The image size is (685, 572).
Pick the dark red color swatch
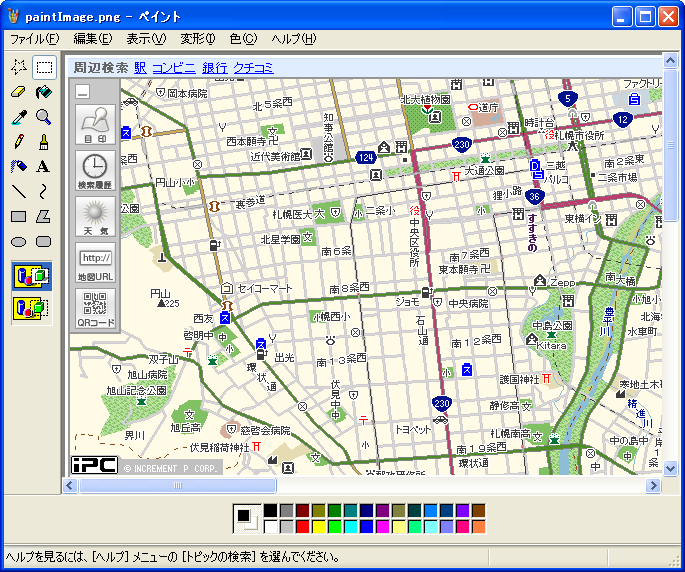303,510
